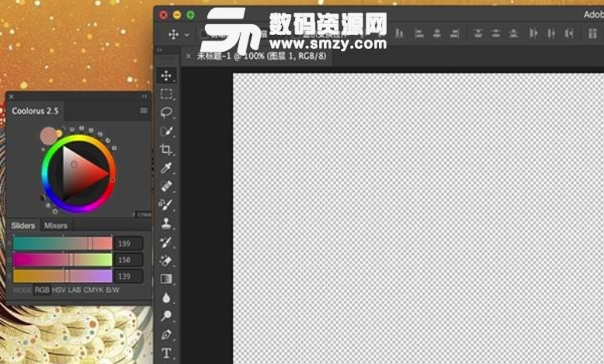This screenshot has width=604, height=364.
Task: Click the distribute right edges icon
Action: [569, 33]
